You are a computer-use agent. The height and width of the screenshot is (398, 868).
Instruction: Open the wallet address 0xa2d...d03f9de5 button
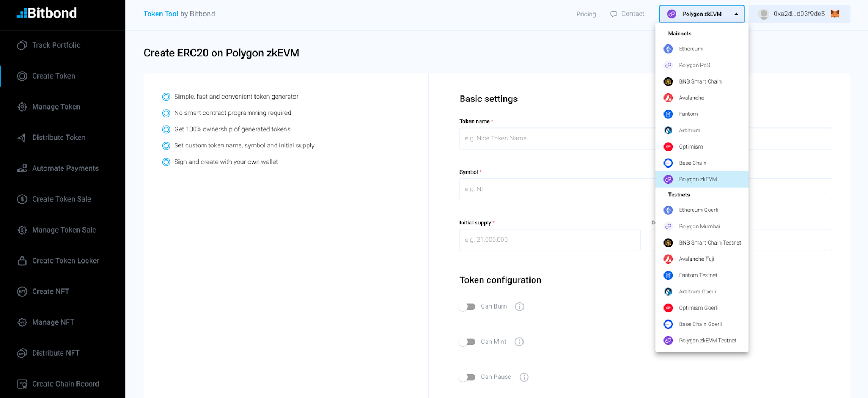(799, 14)
